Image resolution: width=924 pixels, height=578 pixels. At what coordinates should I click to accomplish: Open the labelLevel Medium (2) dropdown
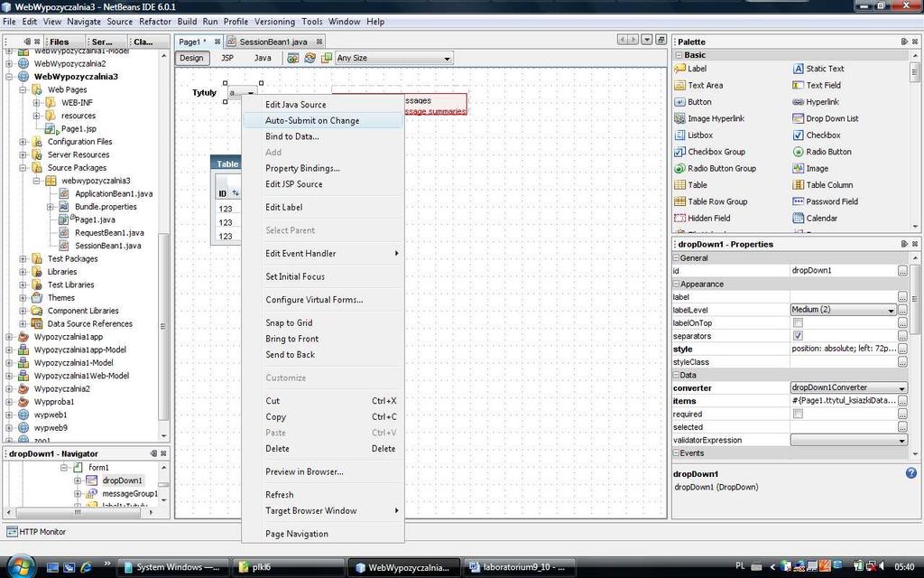click(843, 310)
